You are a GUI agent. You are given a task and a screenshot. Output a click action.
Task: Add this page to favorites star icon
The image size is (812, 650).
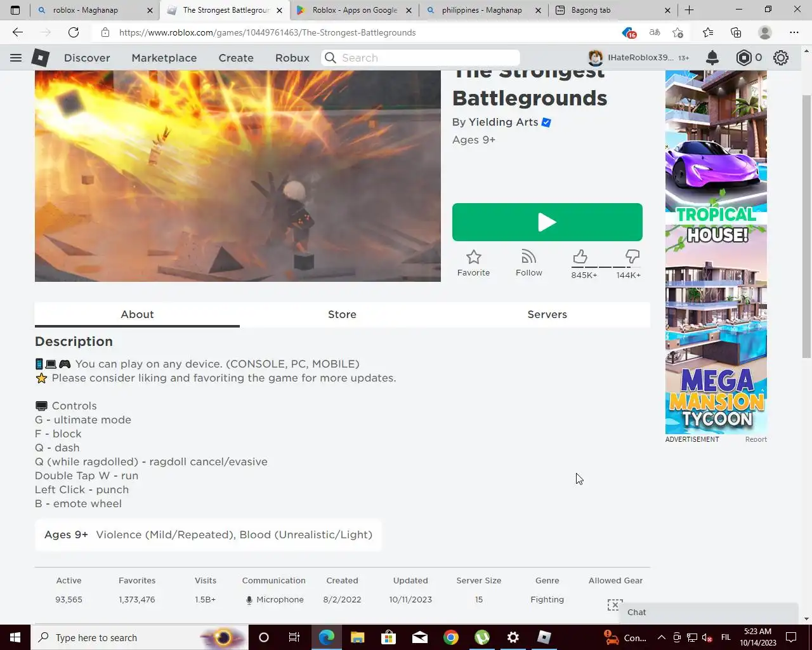point(678,32)
